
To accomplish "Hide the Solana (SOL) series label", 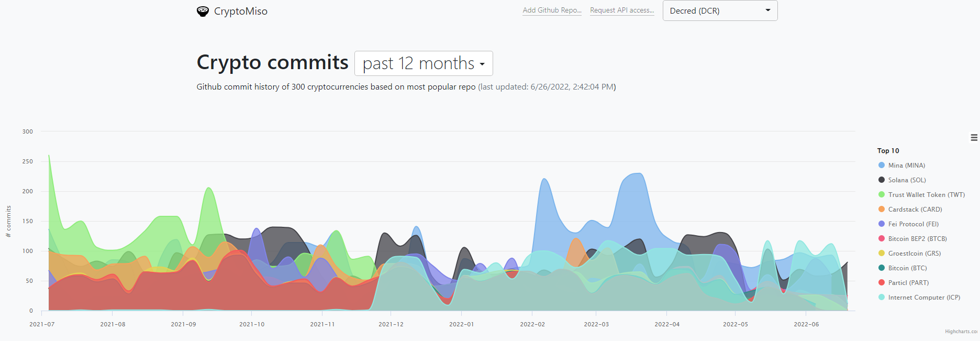I will 907,180.
